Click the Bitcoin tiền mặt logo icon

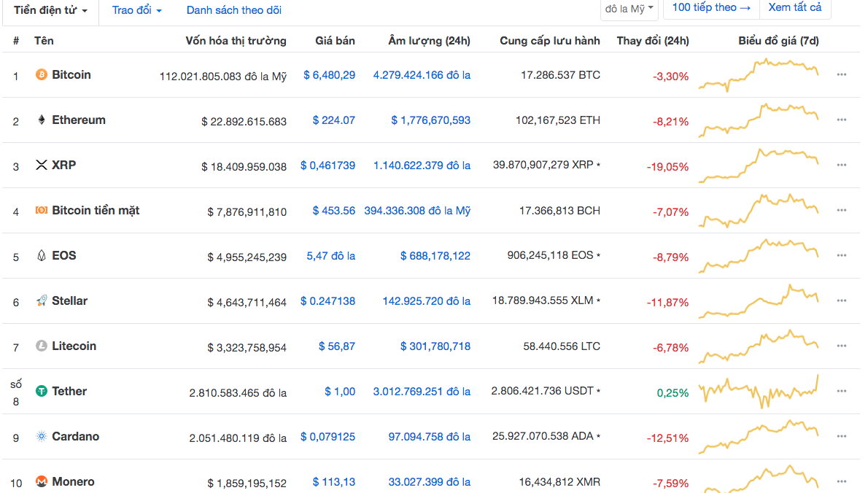42,210
